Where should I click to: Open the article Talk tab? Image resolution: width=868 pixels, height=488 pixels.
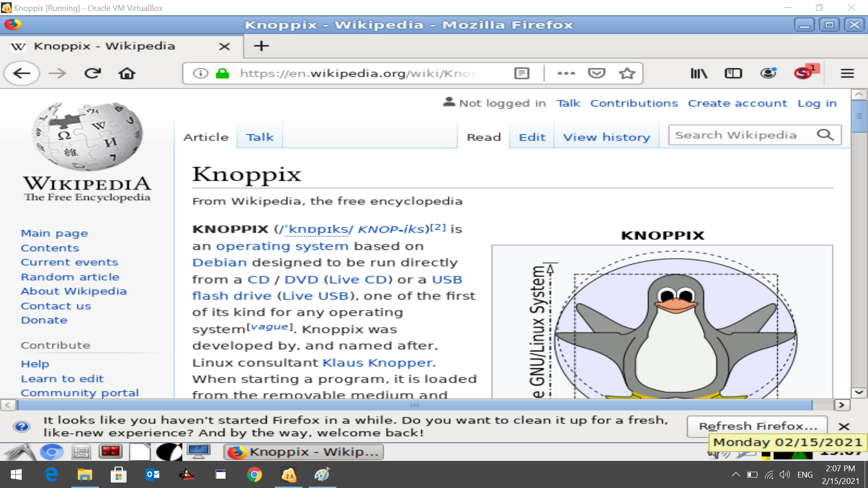(x=259, y=137)
